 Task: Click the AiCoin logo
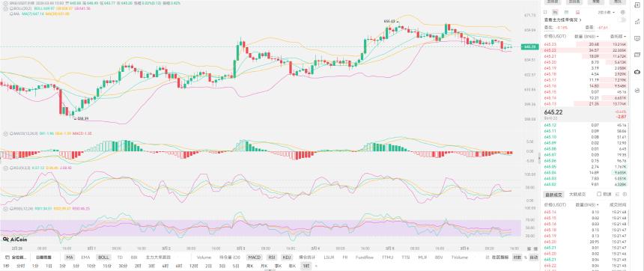tap(15, 239)
